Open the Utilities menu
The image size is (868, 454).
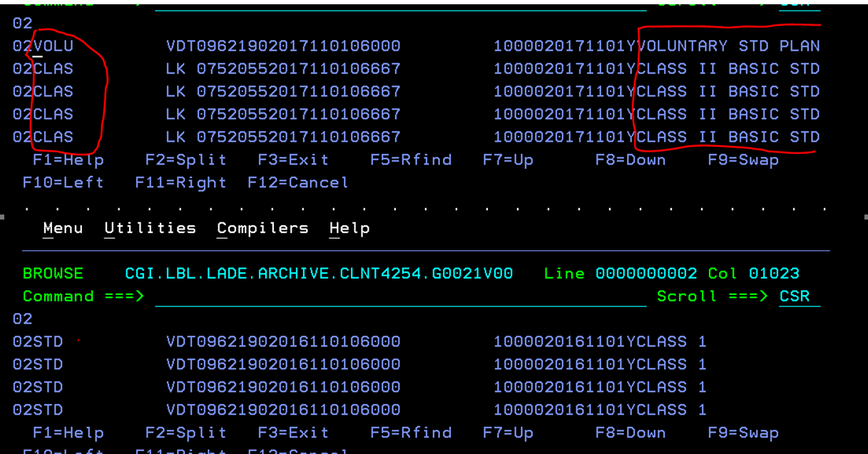pyautogui.click(x=150, y=228)
